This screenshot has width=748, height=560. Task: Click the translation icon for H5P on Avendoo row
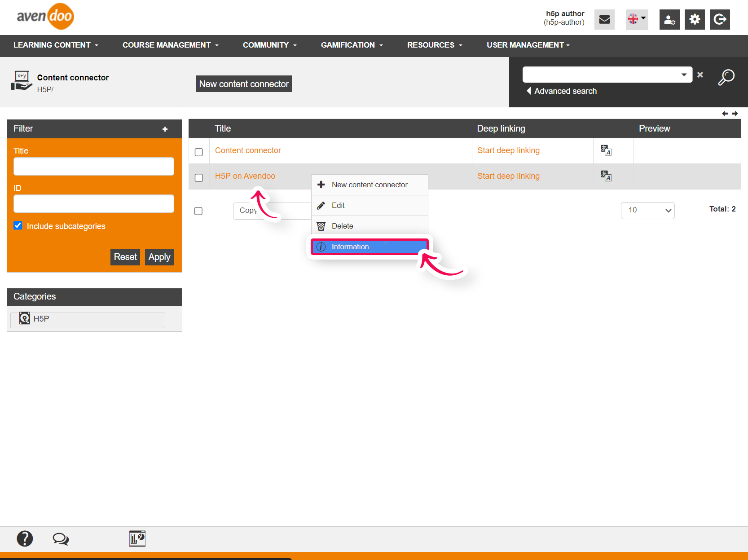tap(606, 176)
